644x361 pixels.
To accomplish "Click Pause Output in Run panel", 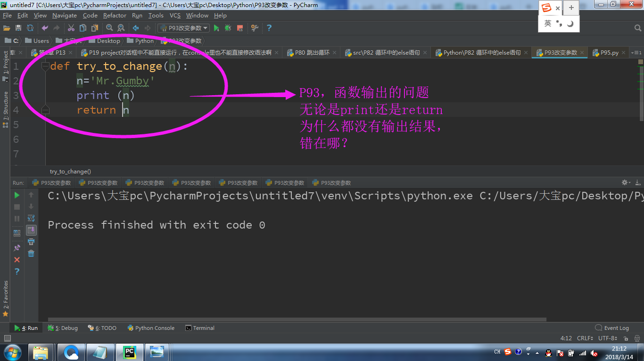I will point(17,219).
